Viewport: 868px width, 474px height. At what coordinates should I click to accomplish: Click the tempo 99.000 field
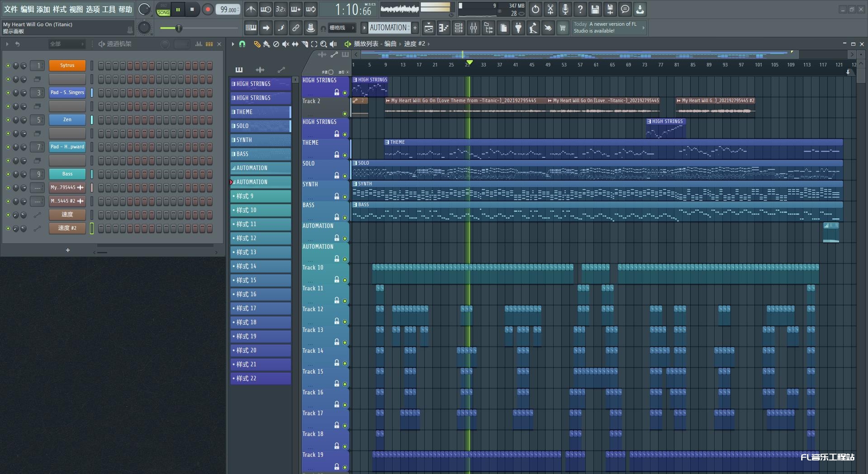[229, 9]
